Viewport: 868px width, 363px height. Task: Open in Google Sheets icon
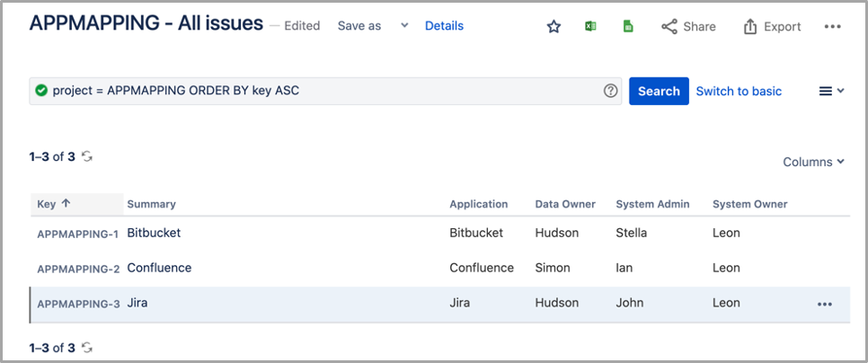[628, 27]
